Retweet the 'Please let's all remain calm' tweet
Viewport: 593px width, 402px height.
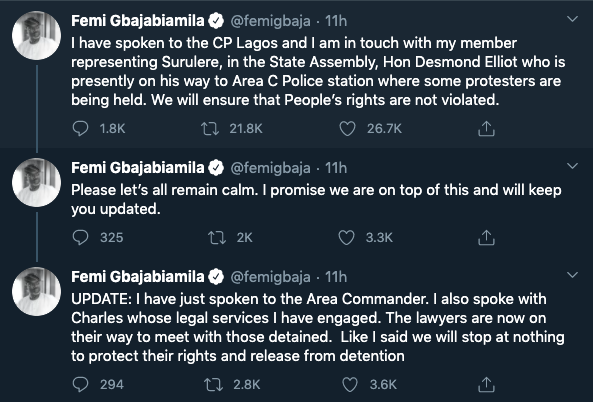(x=217, y=238)
